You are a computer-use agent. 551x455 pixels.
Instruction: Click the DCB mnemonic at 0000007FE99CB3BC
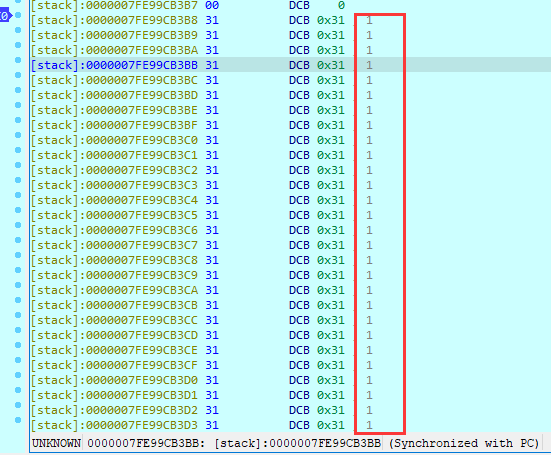(x=299, y=80)
